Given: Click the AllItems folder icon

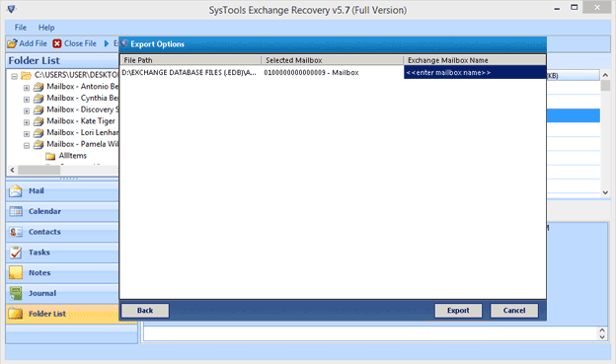Looking at the screenshot, I should point(50,156).
